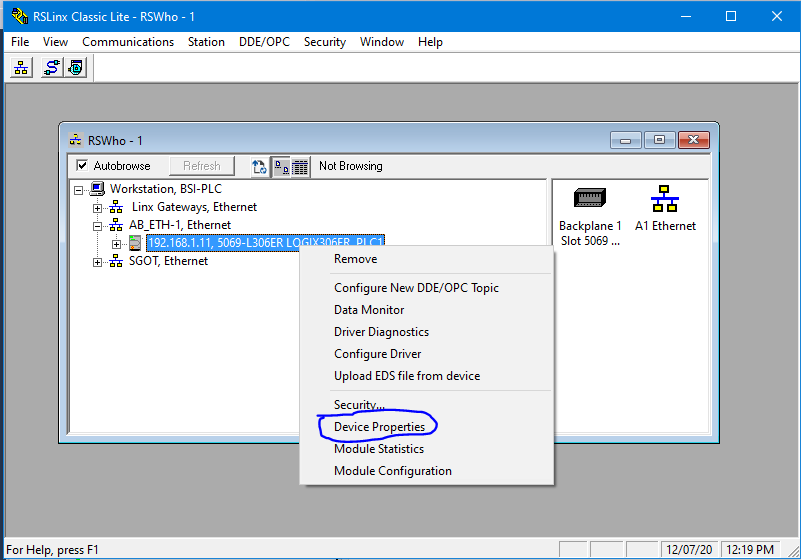Select AB_ETH-1, Ethernet tree label

[180, 225]
